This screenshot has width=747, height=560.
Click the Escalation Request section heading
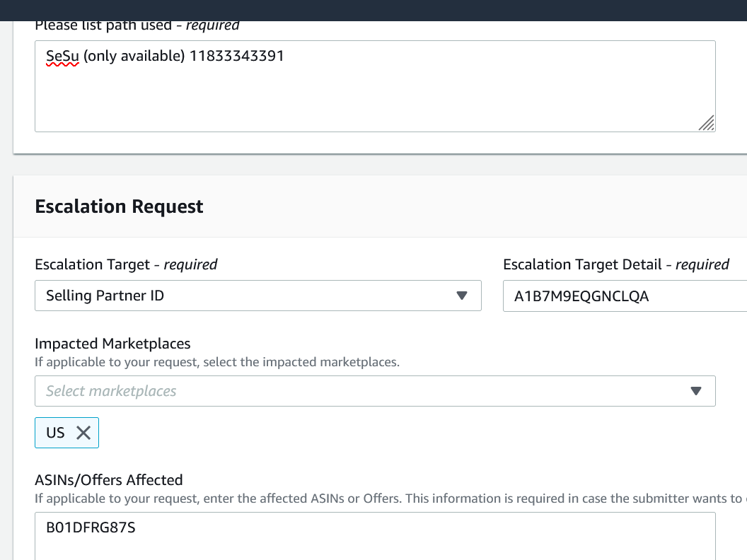[119, 206]
